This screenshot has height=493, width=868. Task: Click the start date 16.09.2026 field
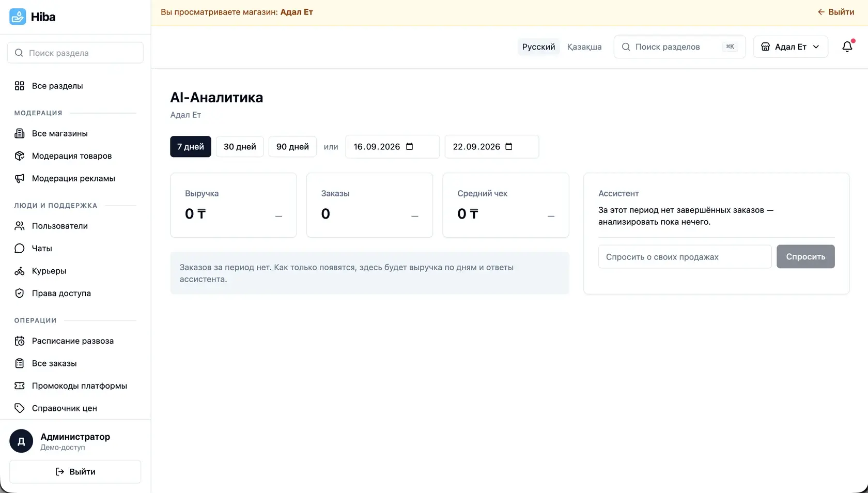(x=393, y=147)
